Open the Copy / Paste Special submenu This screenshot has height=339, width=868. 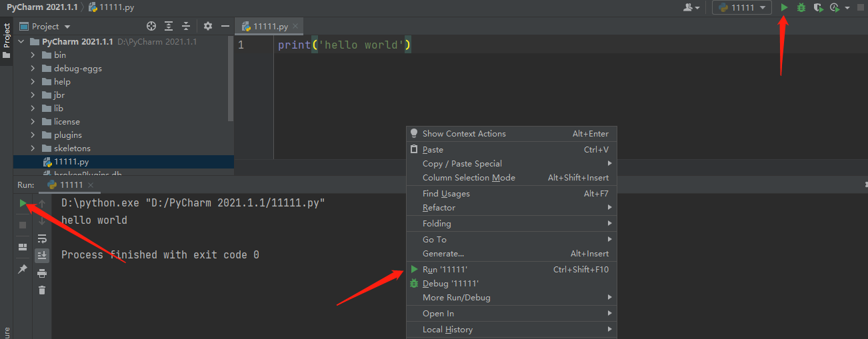(x=512, y=164)
